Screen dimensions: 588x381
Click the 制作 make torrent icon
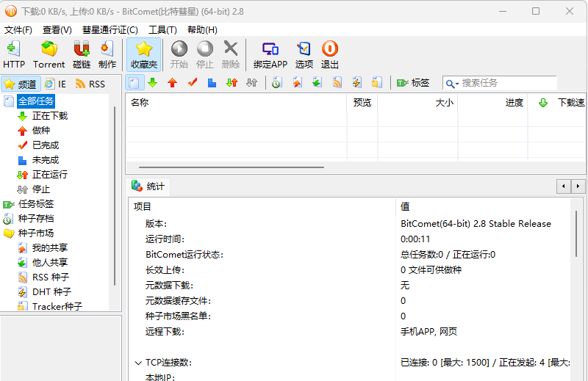pos(107,55)
